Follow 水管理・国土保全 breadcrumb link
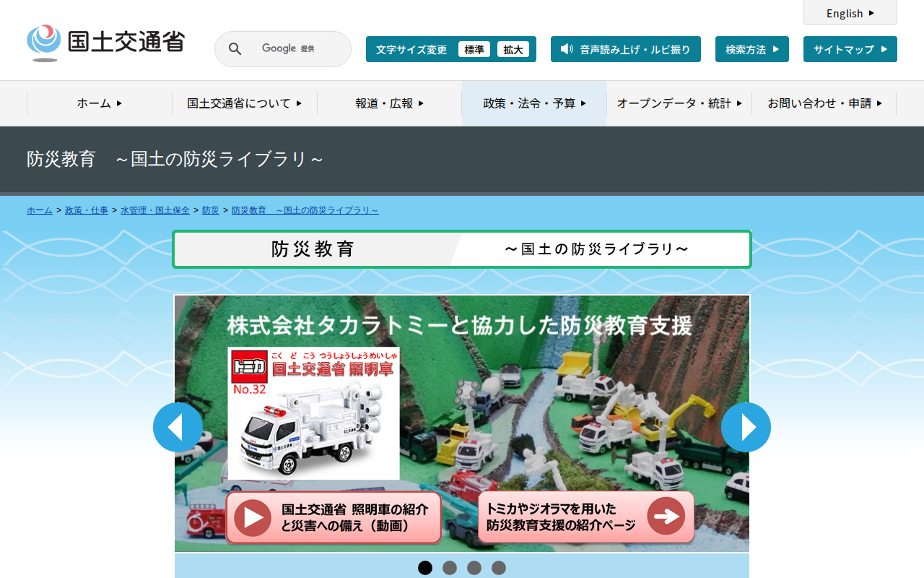 [x=155, y=210]
